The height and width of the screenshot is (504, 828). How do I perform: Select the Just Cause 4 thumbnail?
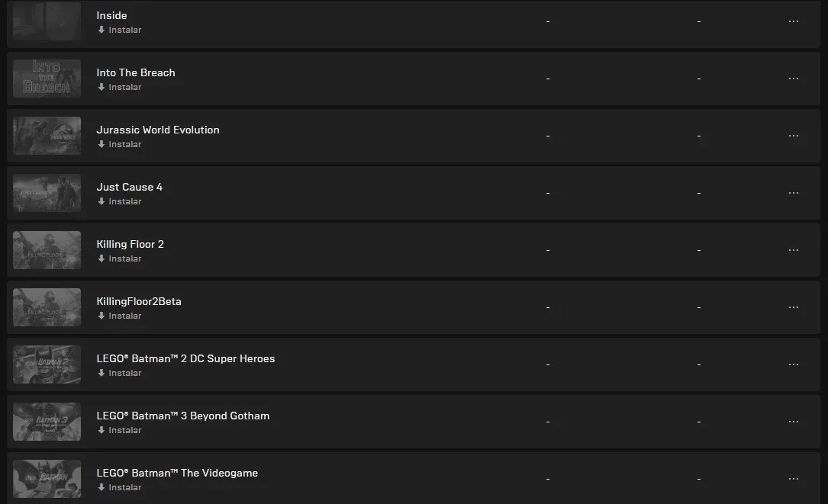pyautogui.click(x=47, y=193)
